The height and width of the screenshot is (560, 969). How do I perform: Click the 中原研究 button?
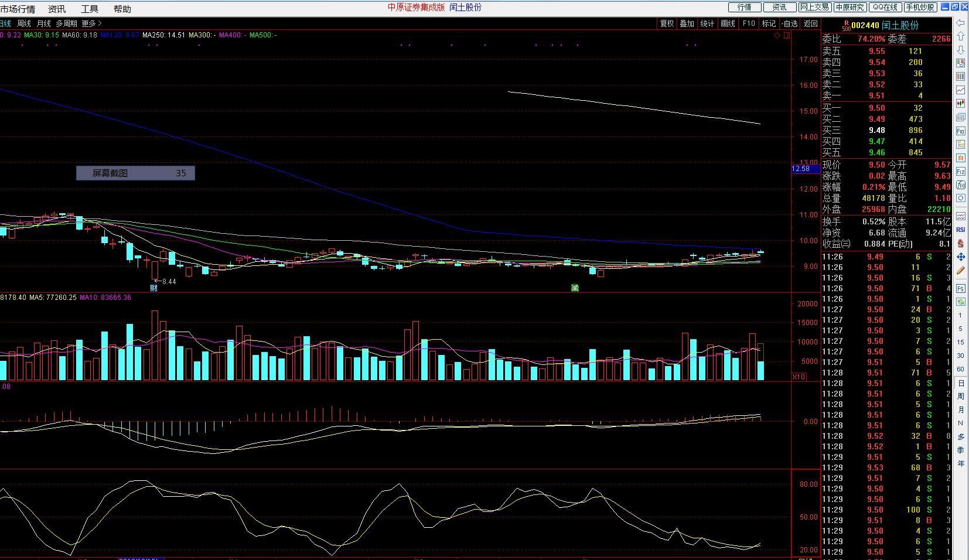(x=850, y=7)
